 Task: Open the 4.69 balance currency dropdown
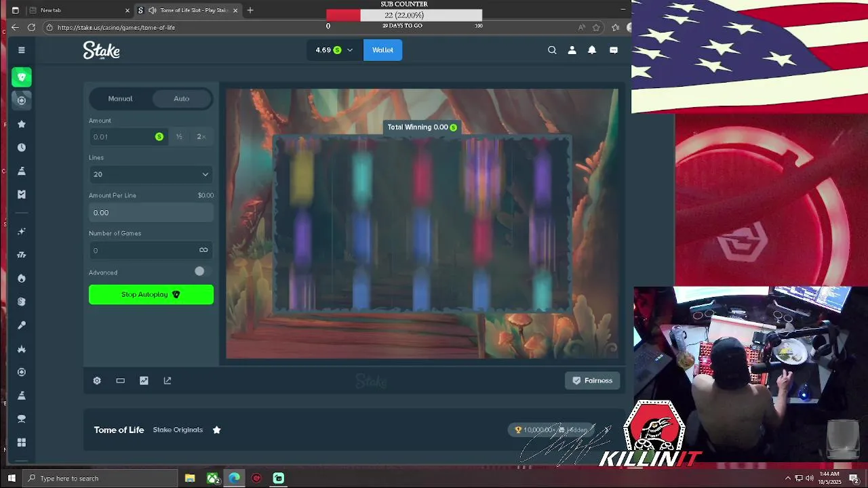pos(334,50)
